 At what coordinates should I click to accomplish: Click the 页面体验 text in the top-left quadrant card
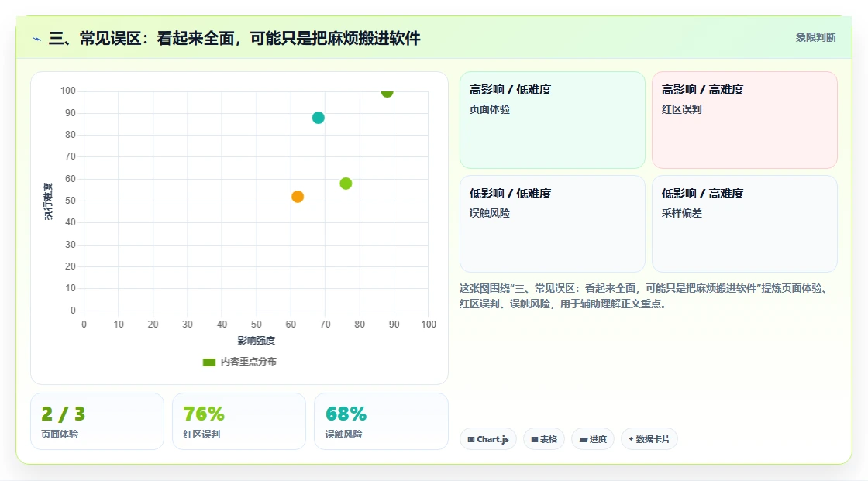click(490, 109)
